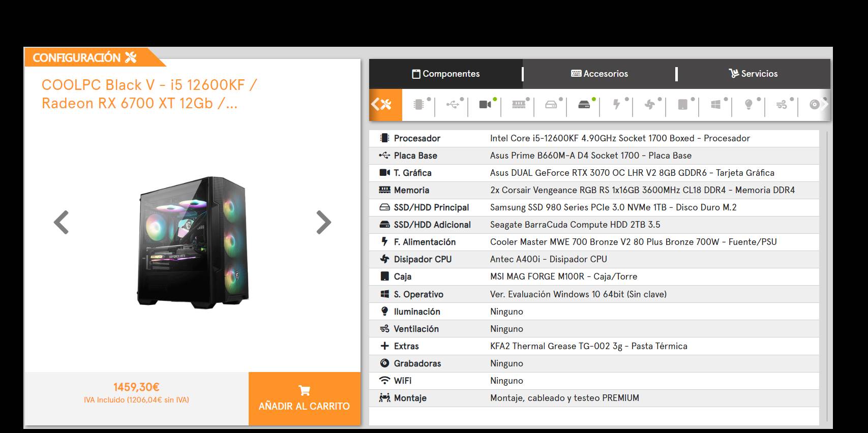The image size is (868, 433).
Task: Click the orange tools back icon in the component strip
Action: coord(385,105)
